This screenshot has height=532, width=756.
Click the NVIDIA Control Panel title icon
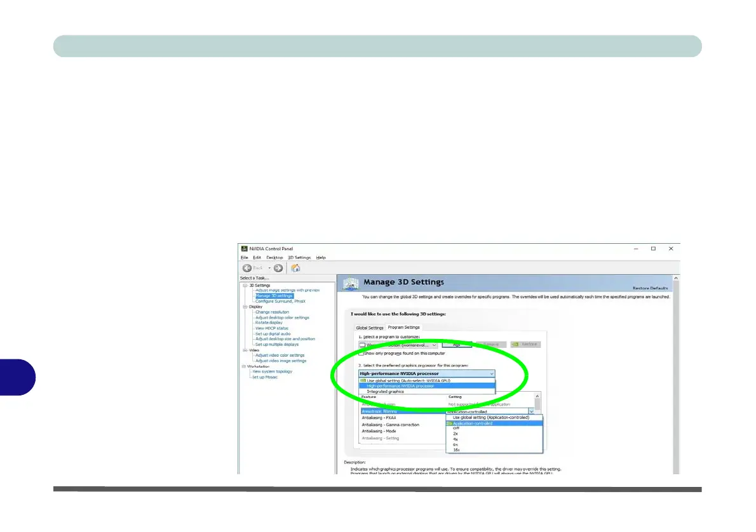[x=245, y=249]
